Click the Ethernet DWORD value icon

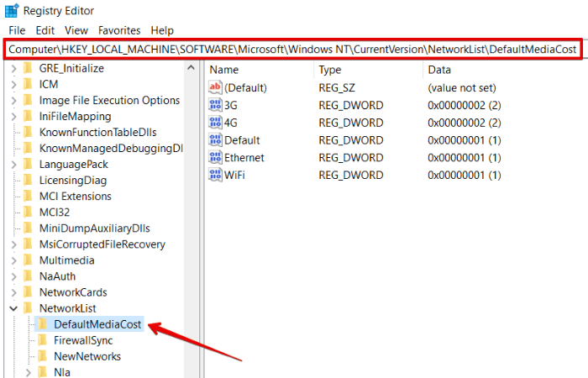click(x=215, y=157)
